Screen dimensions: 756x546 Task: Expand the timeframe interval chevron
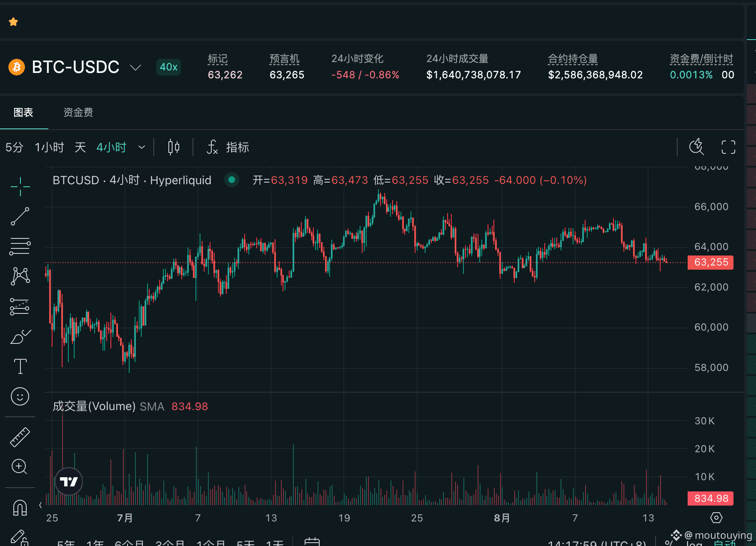(142, 147)
